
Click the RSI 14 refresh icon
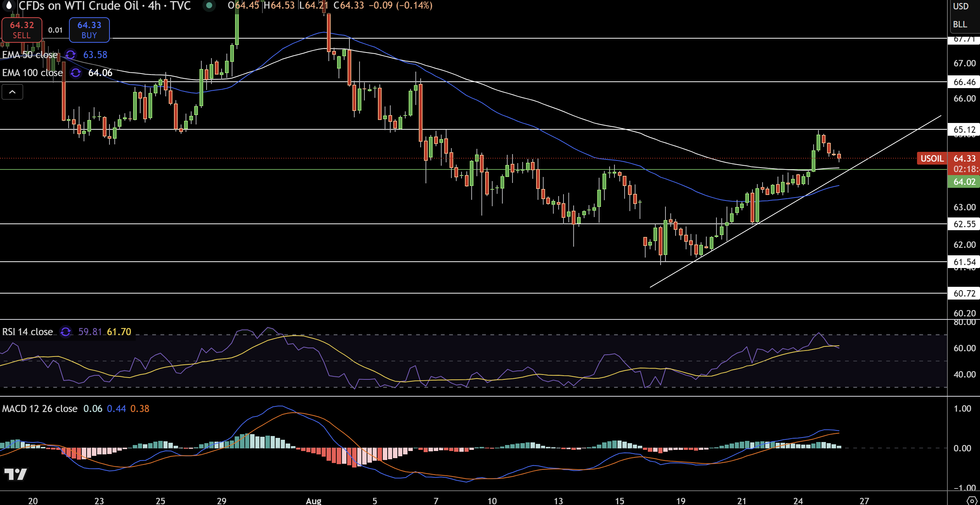click(66, 332)
